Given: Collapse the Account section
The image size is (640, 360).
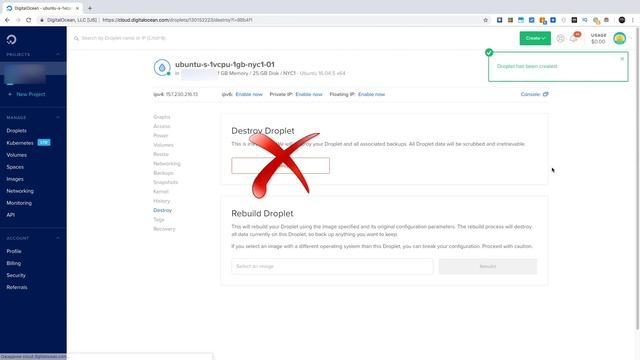Looking at the screenshot, I should 58,238.
